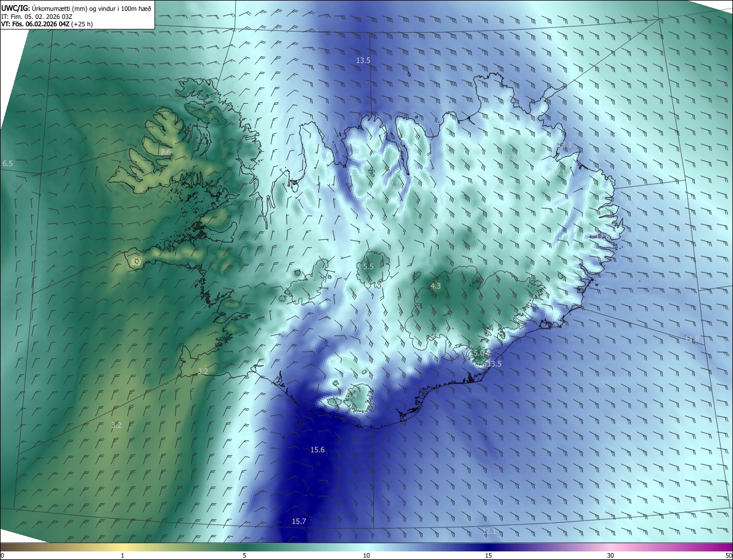Click the "0" tick label on colour scale
This screenshot has width=733, height=560.
2,555
